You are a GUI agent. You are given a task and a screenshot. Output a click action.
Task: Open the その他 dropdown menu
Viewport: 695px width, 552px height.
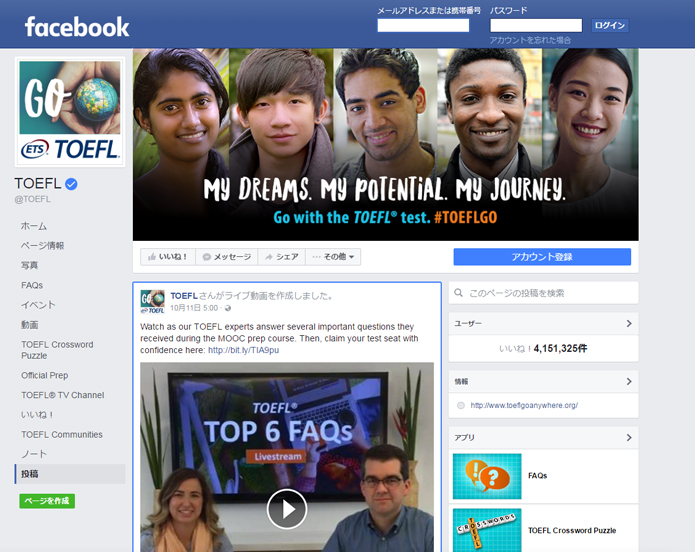pyautogui.click(x=333, y=257)
